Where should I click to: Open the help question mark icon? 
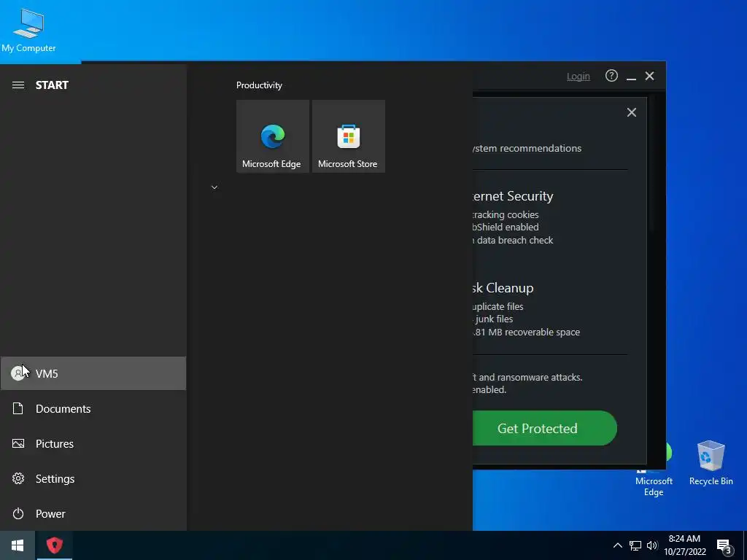pos(611,76)
